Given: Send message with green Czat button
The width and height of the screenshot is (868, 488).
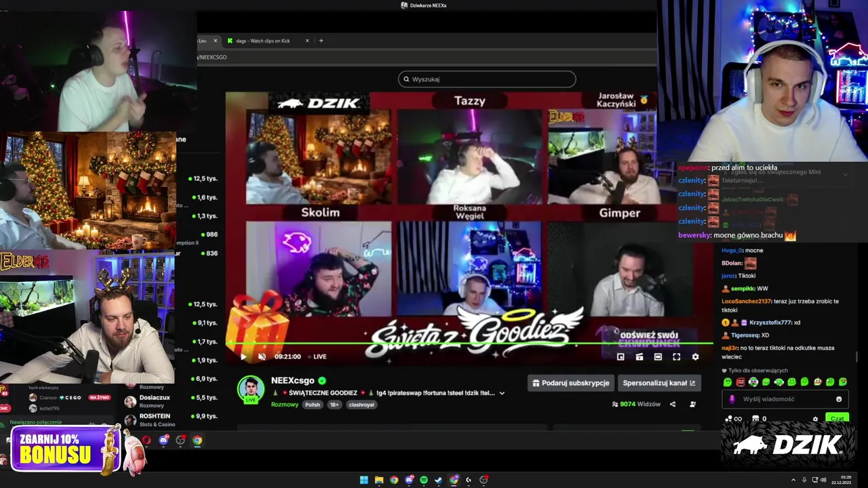Looking at the screenshot, I should tap(837, 418).
